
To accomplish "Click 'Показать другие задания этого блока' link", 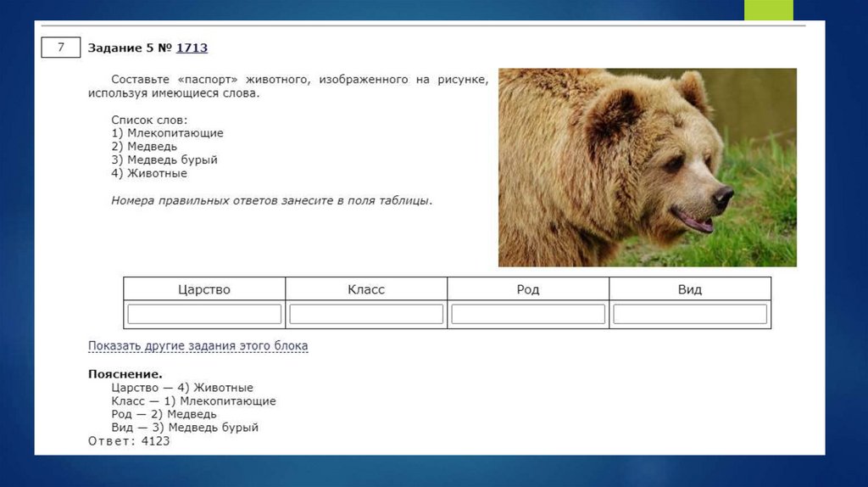I will 198,346.
